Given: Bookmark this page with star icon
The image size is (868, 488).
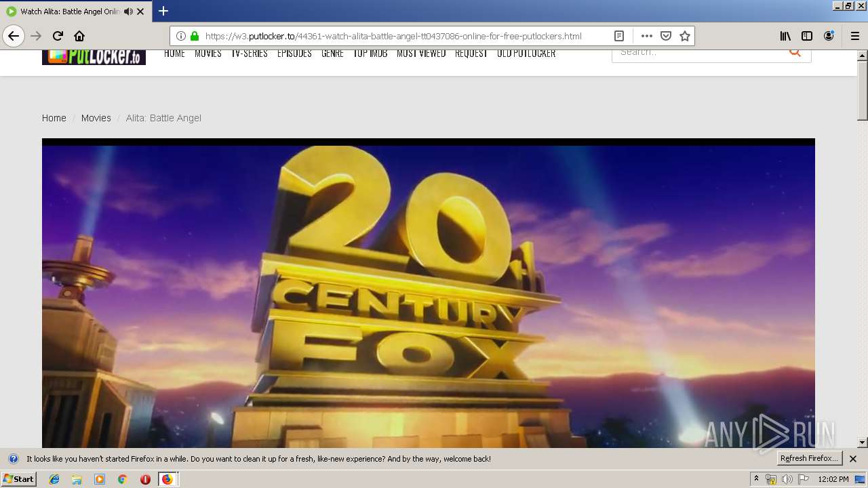Looking at the screenshot, I should pyautogui.click(x=685, y=36).
